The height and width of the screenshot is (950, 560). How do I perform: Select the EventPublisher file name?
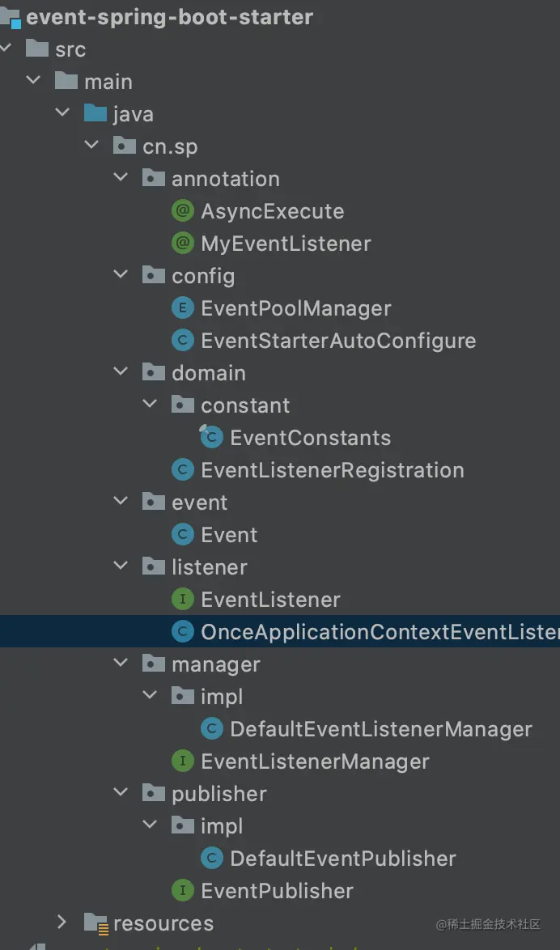tap(277, 891)
